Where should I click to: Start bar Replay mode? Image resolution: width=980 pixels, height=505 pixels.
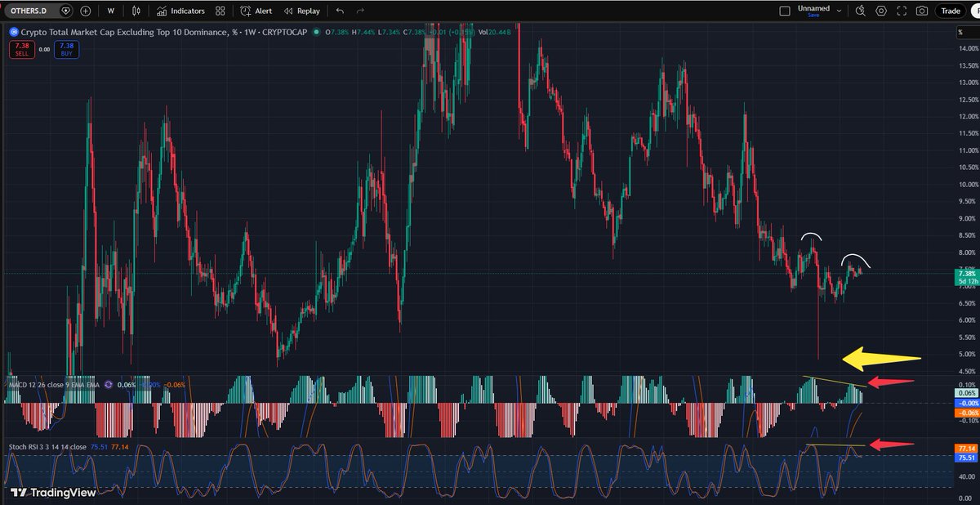click(x=301, y=11)
